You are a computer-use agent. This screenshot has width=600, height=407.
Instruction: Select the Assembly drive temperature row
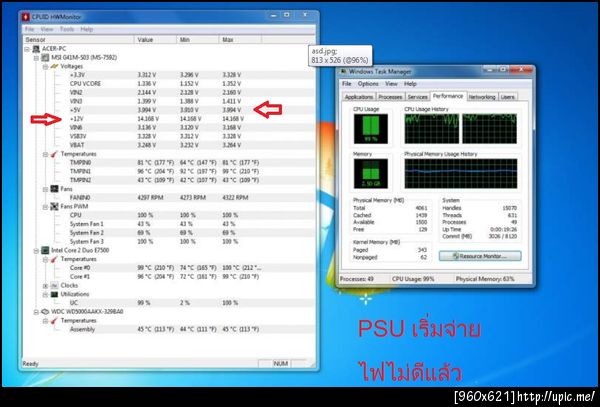169,329
